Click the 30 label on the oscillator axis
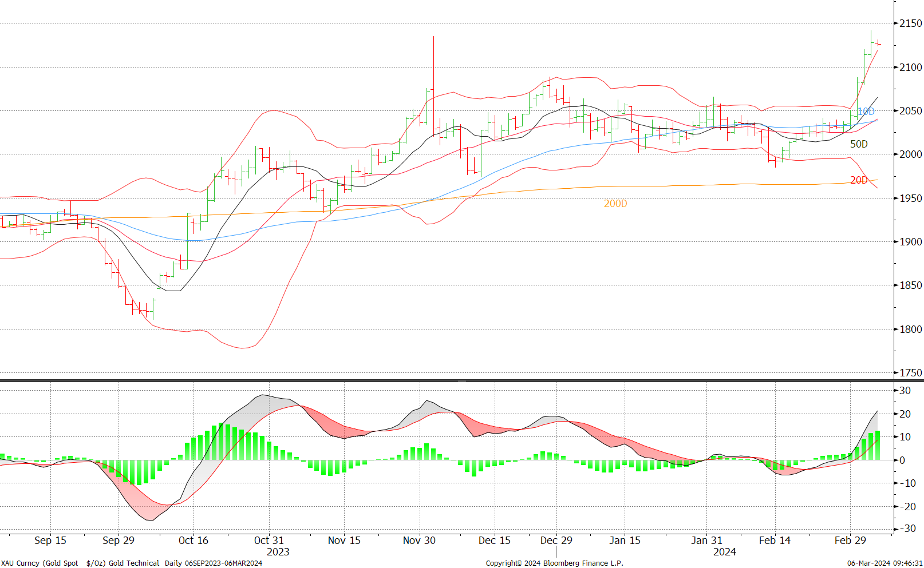Image resolution: width=924 pixels, height=568 pixels. click(x=905, y=391)
